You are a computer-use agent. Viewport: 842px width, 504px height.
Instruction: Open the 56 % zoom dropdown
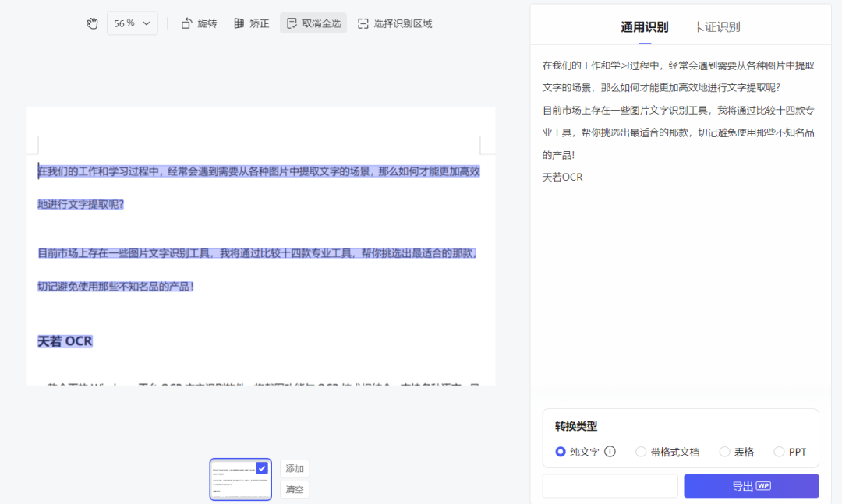[x=132, y=23]
